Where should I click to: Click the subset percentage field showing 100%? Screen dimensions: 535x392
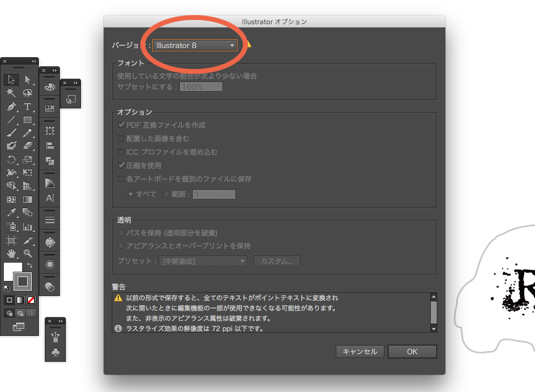coord(201,87)
